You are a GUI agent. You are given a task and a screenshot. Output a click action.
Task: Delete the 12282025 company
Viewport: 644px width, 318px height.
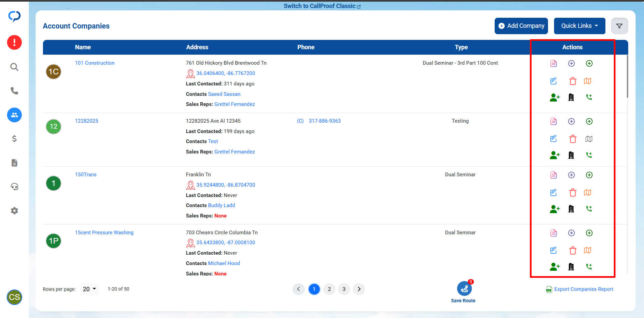[573, 139]
